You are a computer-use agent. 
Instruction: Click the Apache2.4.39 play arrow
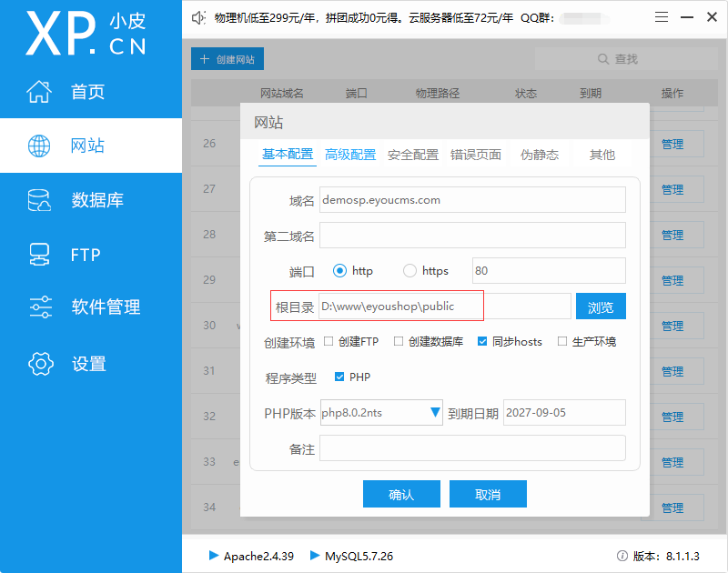pyautogui.click(x=214, y=555)
